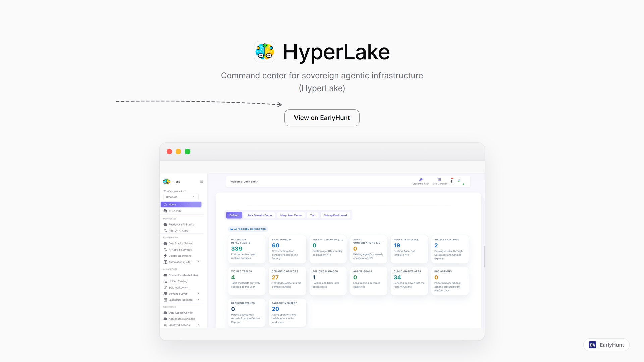Open the Credential Vault key icon

tap(421, 180)
